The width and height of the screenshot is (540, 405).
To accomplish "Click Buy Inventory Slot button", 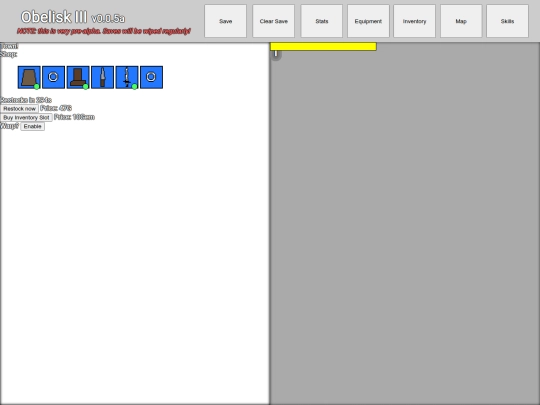I will pos(27,117).
